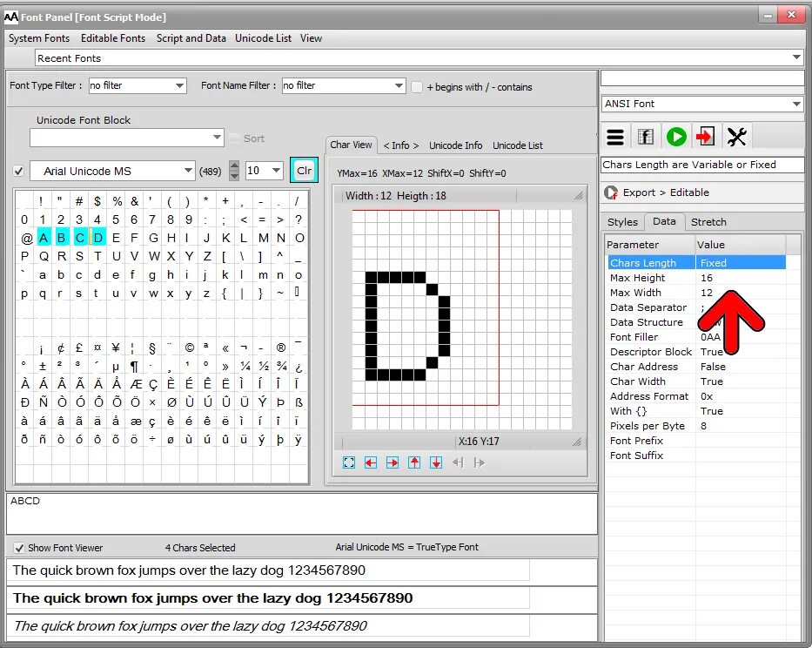Shift character up with red up arrow
812x648 pixels.
(x=414, y=462)
